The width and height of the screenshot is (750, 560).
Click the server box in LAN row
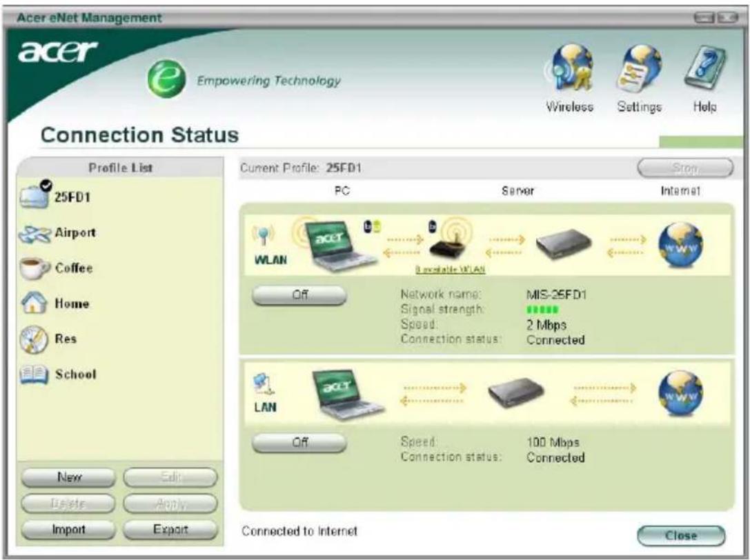(515, 392)
